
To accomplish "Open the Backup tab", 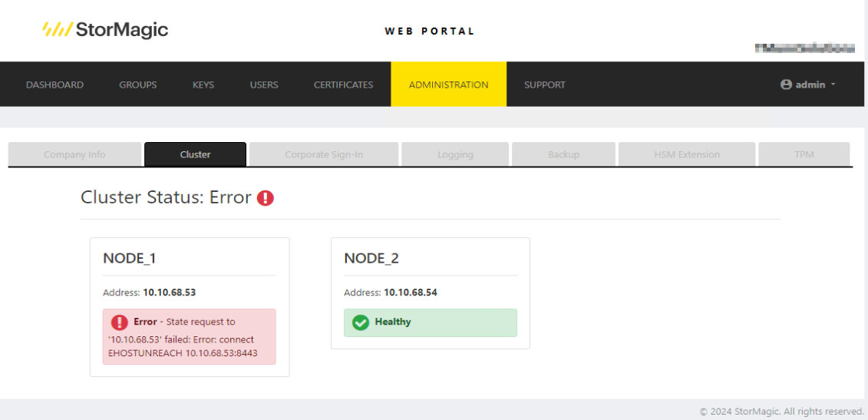I will [563, 154].
